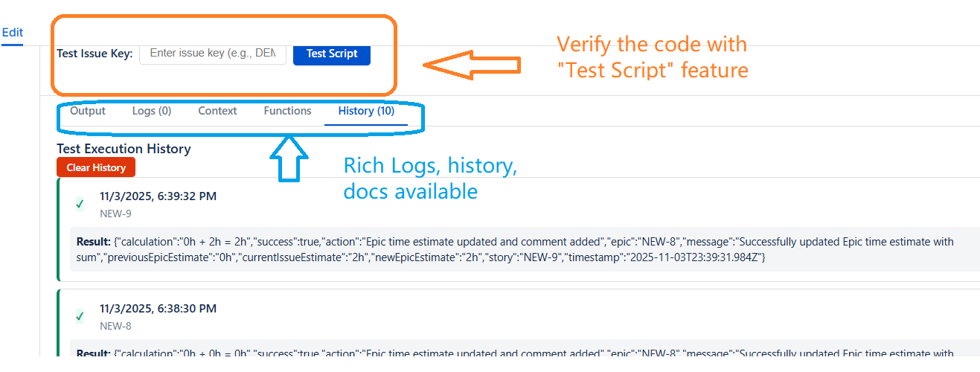Switch to the Context tab
The height and width of the screenshot is (372, 980).
coord(217,111)
